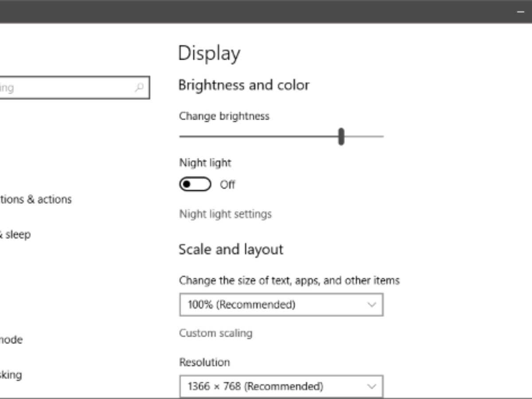Turn on the Night light toggle
Viewport: 532px width, 399px height.
(195, 184)
